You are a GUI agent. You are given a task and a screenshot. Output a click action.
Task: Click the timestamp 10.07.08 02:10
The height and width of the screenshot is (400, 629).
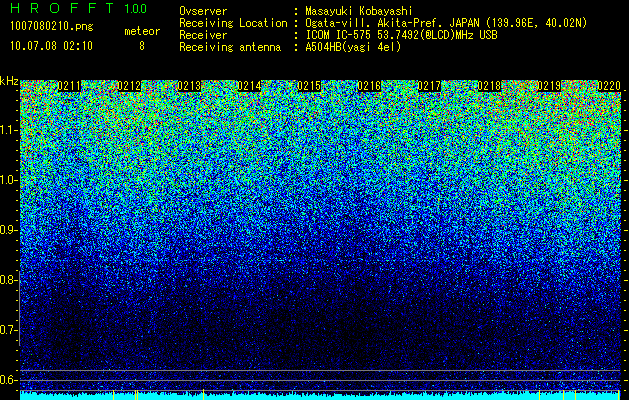coord(51,46)
